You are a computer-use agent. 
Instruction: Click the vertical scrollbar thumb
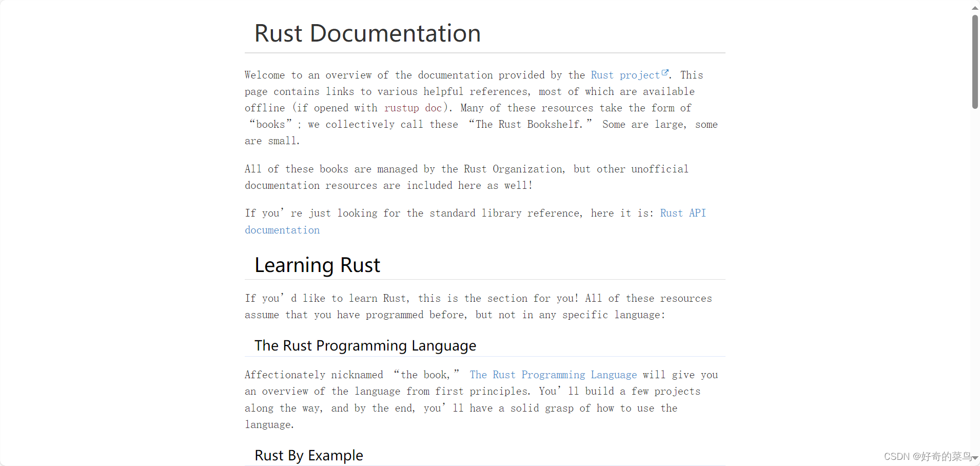coord(974,62)
